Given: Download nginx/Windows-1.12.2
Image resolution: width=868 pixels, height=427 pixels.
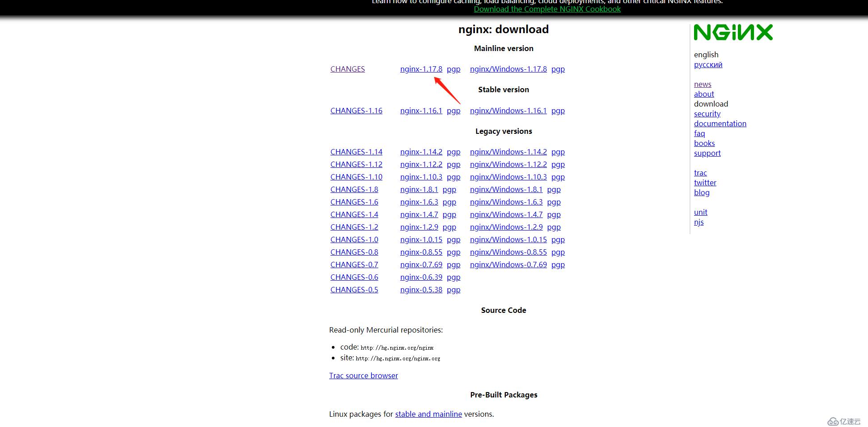Looking at the screenshot, I should (x=508, y=164).
